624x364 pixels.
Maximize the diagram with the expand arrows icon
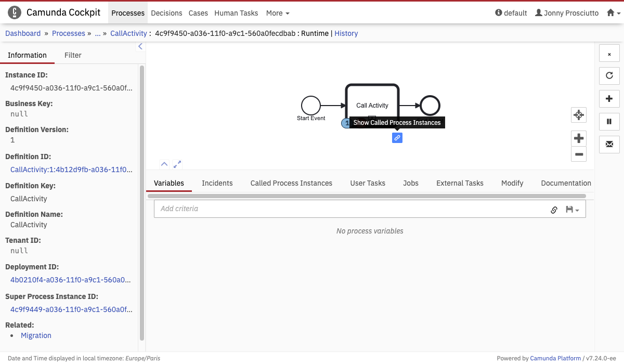[177, 164]
